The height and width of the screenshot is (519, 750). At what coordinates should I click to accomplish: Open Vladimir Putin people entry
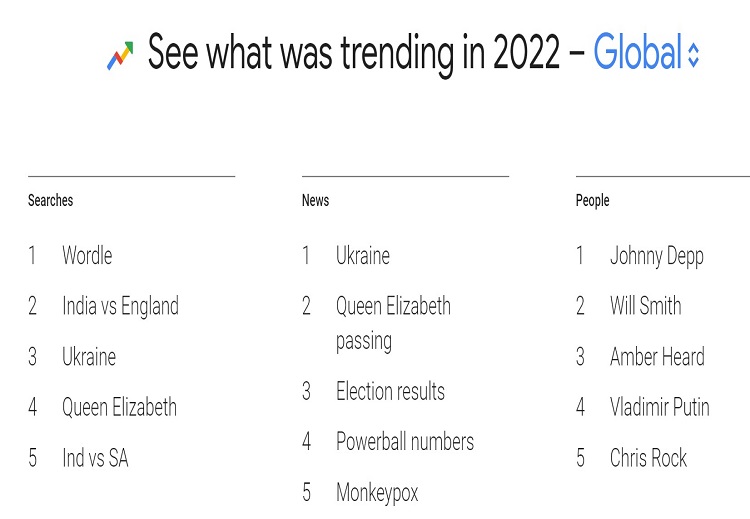click(660, 408)
